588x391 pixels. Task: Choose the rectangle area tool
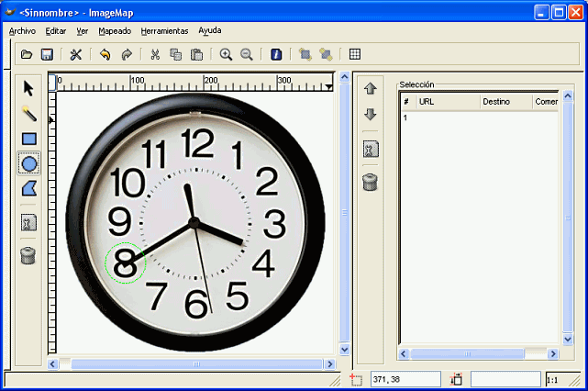[x=28, y=140]
